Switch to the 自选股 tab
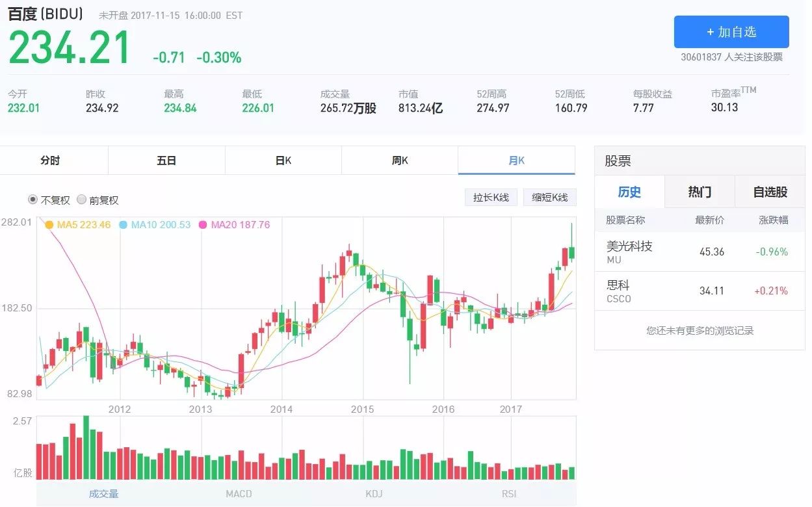The height and width of the screenshot is (507, 812). 770,192
